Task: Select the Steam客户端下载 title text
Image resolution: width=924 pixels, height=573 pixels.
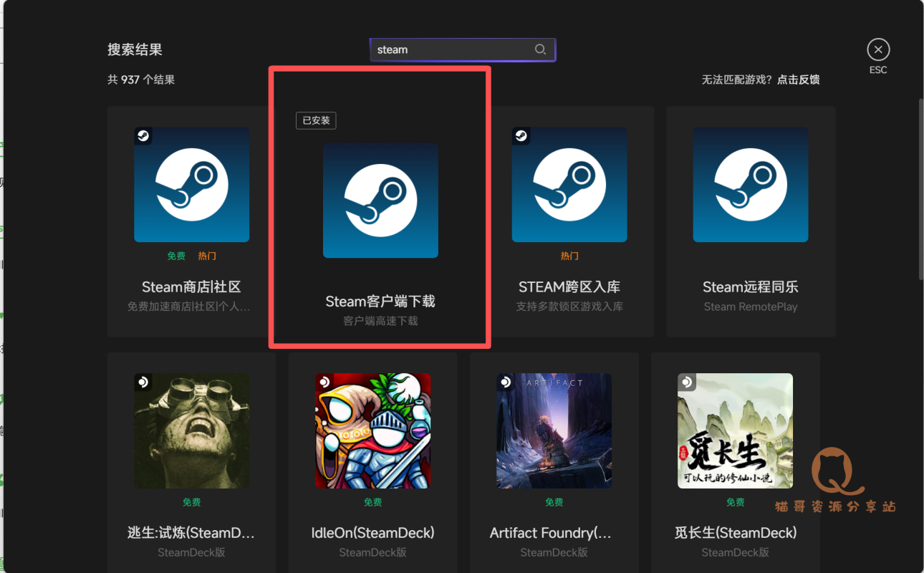Action: pyautogui.click(x=380, y=302)
